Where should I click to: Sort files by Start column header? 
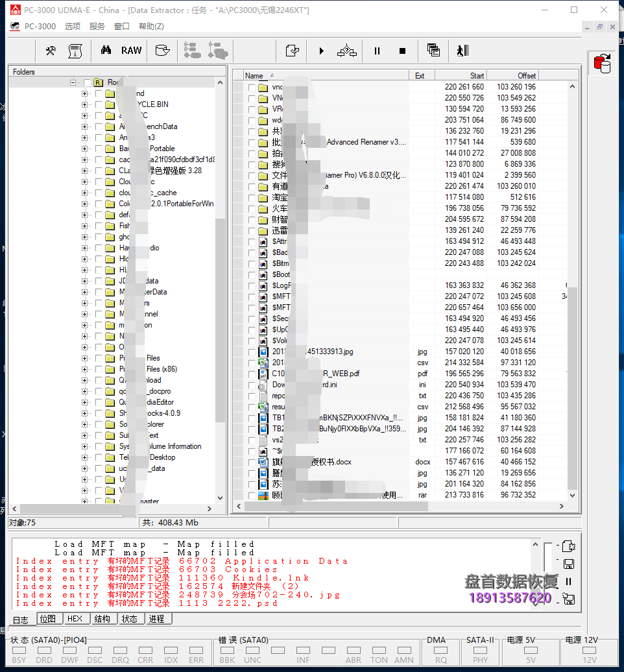tap(461, 75)
